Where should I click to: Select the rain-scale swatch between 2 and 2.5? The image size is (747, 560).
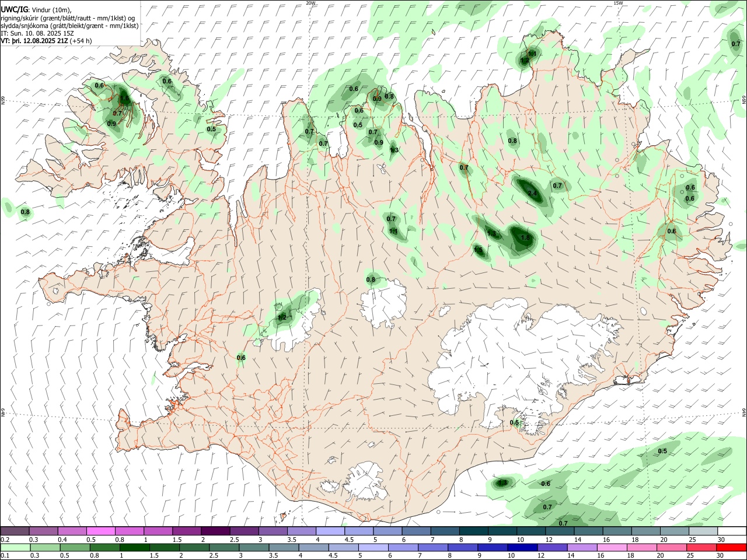pos(196,547)
